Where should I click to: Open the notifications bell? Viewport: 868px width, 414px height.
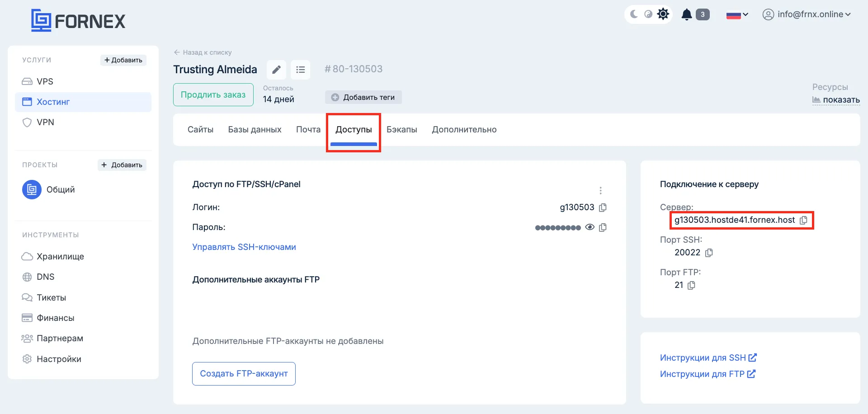click(687, 14)
